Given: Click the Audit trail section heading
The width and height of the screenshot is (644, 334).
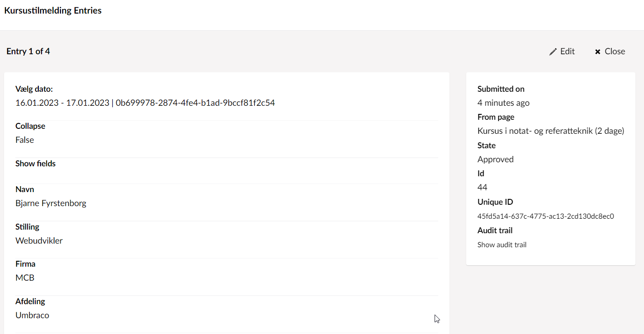Looking at the screenshot, I should pyautogui.click(x=495, y=230).
